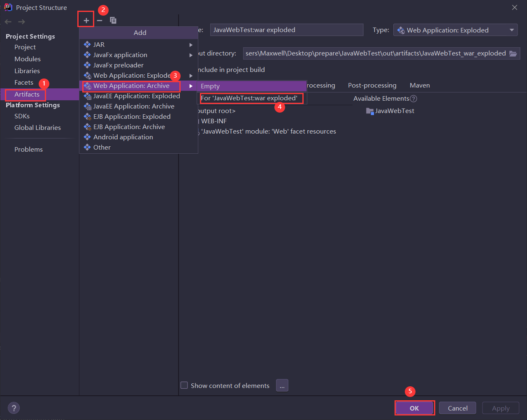Image resolution: width=527 pixels, height=420 pixels.
Task: Click the plus Add artifact icon
Action: point(86,20)
